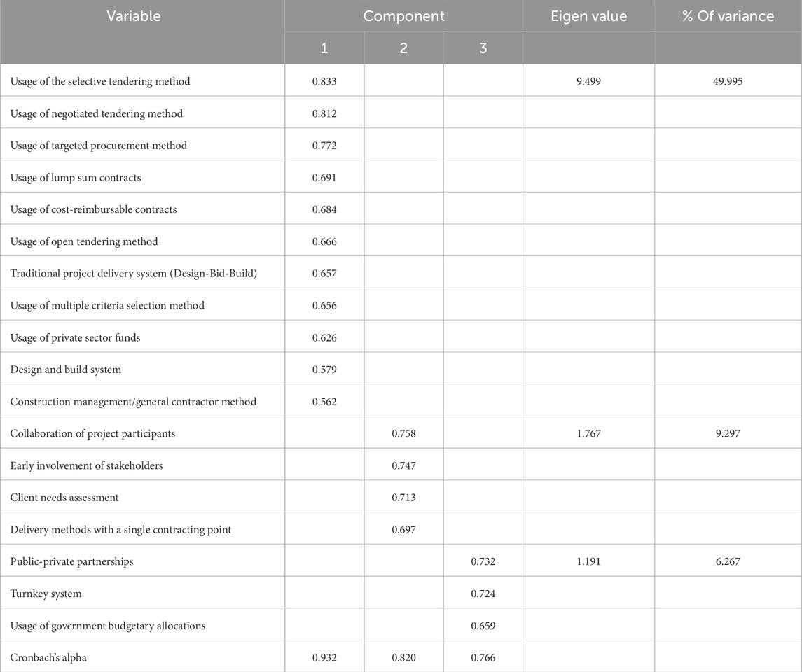Click 'Turnkey system' row label
The width and height of the screenshot is (802, 672).
[46, 594]
